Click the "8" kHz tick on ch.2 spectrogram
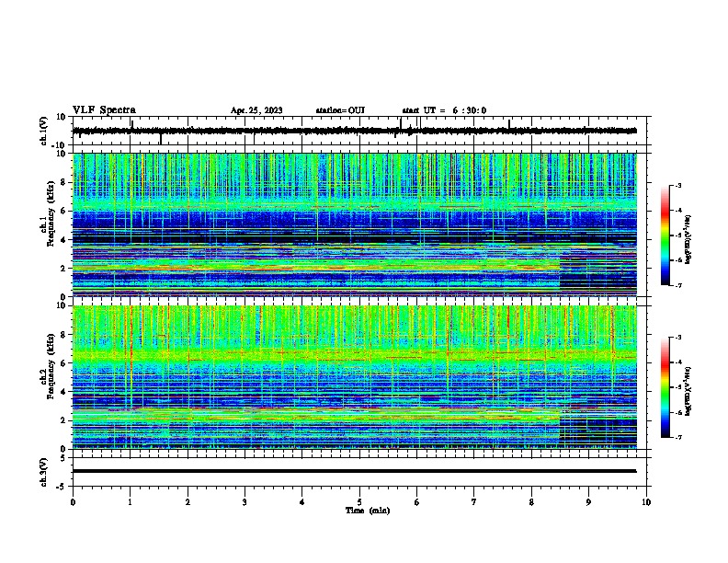728x563 pixels. point(64,335)
